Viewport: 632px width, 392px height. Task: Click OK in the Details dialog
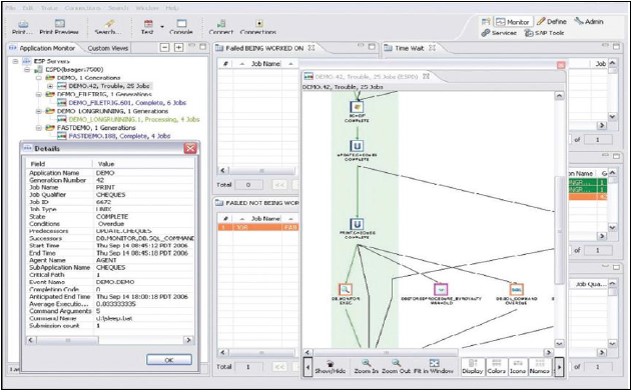[x=169, y=360]
